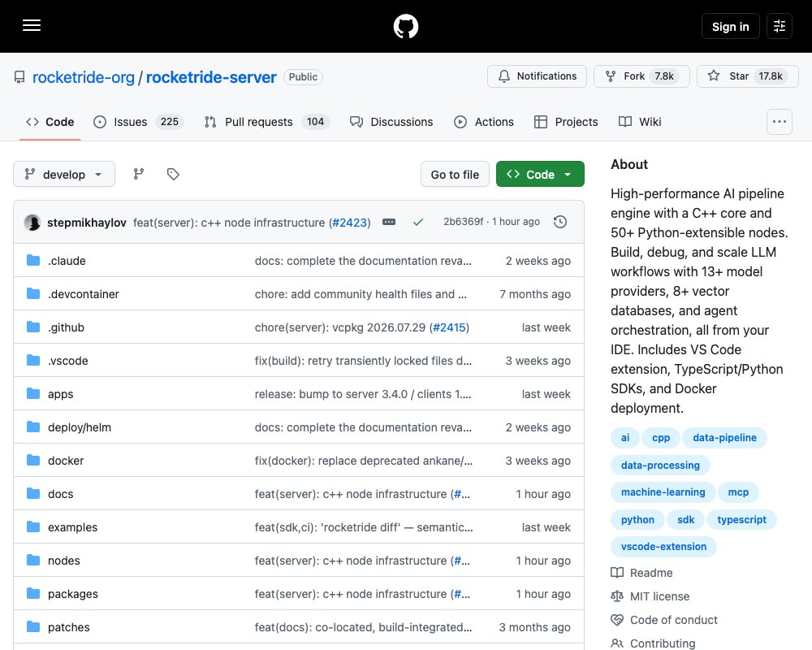This screenshot has width=812, height=650.
Task: Open the Readme link
Action: (x=641, y=573)
